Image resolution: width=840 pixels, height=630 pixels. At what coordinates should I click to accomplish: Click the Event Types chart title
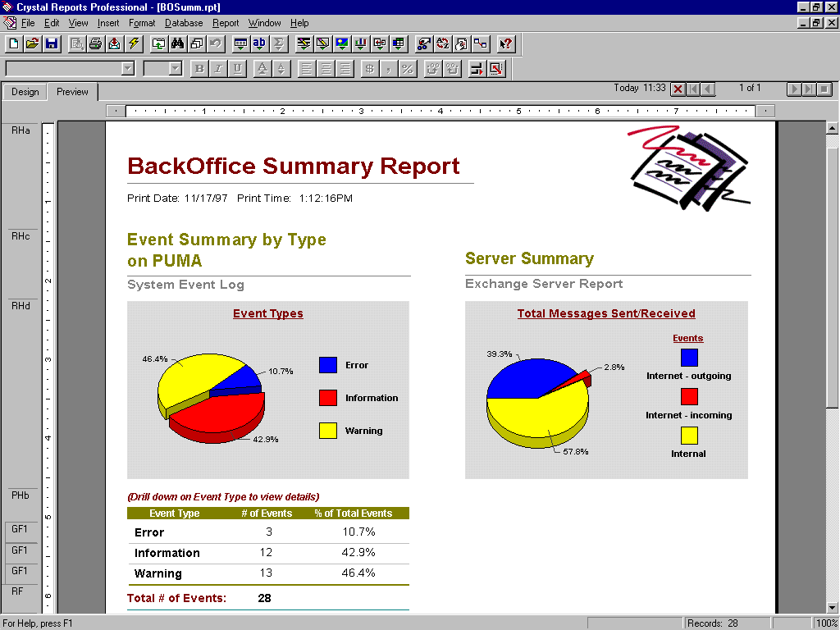[x=268, y=314]
